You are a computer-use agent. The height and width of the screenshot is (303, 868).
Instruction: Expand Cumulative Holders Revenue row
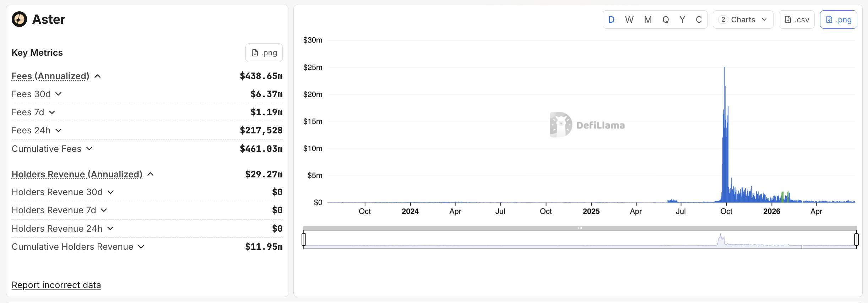(x=141, y=247)
